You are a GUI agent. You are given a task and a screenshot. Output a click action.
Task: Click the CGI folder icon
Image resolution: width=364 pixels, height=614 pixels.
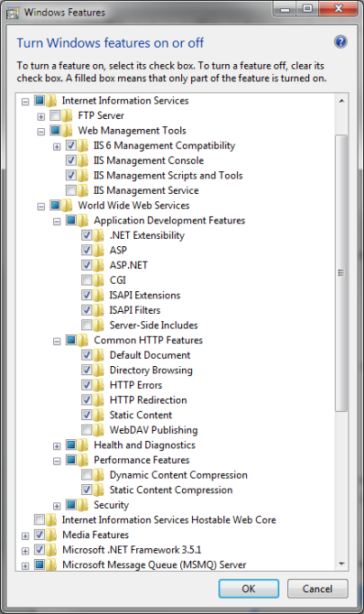(x=98, y=280)
